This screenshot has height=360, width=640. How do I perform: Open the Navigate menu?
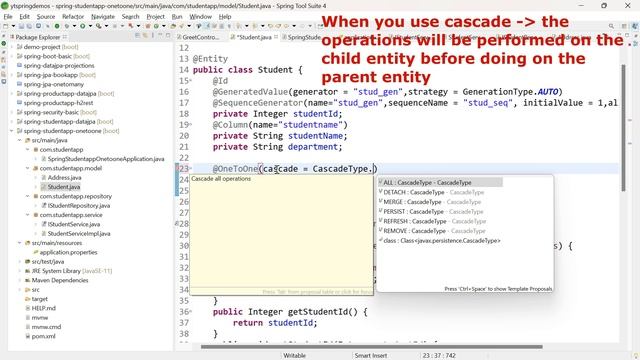(x=103, y=16)
